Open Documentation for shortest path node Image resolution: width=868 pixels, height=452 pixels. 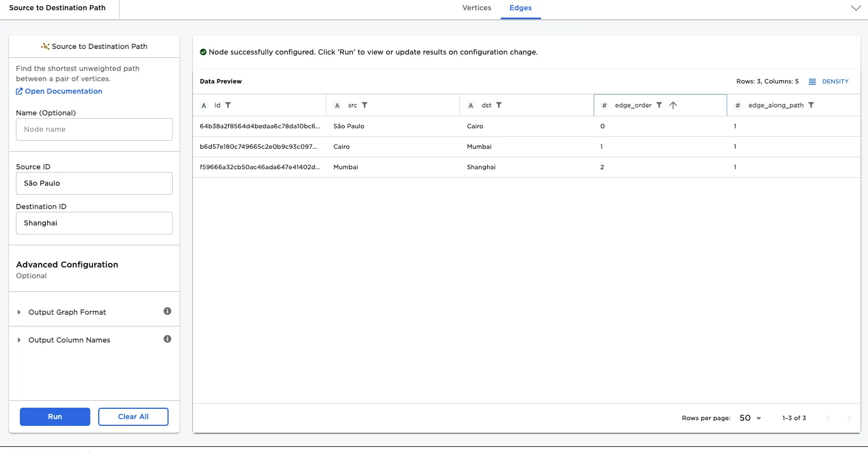(x=59, y=91)
